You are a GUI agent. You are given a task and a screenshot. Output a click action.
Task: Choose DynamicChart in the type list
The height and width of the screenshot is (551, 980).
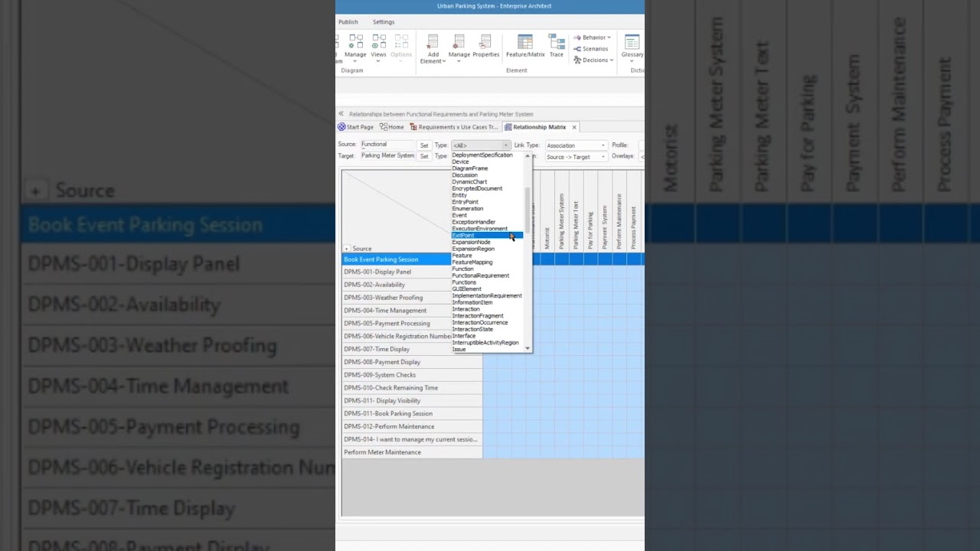tap(469, 182)
